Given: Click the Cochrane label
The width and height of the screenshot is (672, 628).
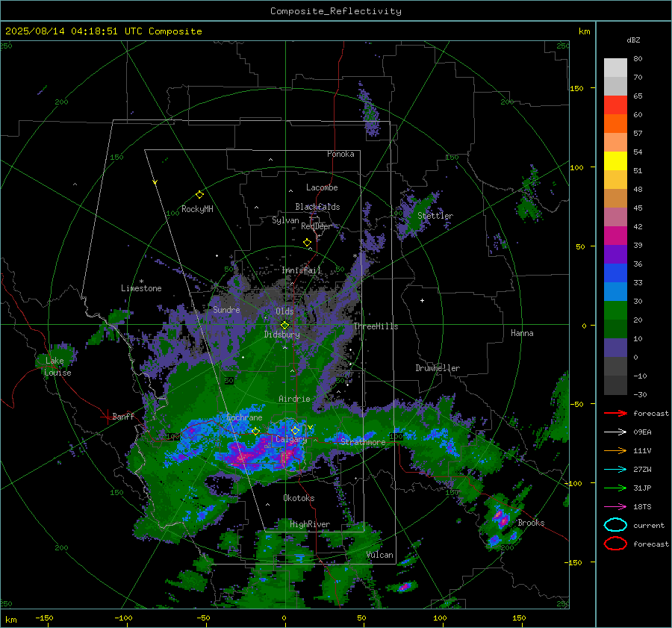Looking at the screenshot, I should pyautogui.click(x=244, y=417).
